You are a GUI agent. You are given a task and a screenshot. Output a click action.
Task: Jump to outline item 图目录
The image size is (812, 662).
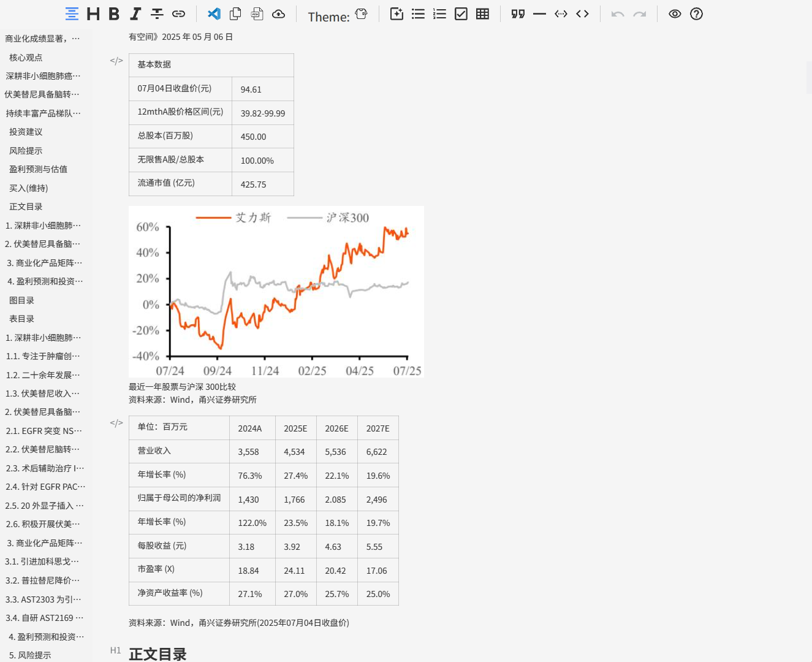(x=21, y=300)
